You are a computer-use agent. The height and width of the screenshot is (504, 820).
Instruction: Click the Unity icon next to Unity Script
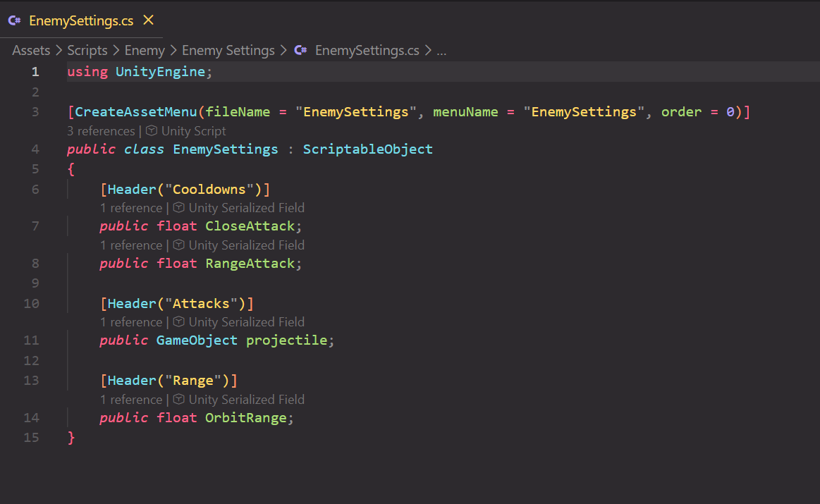150,130
